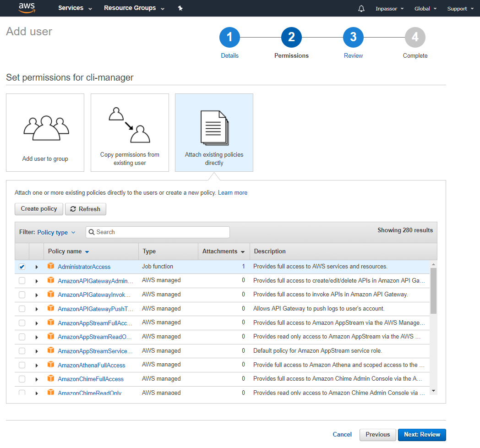Click the search magnifier icon
This screenshot has height=448, width=480.
(x=91, y=232)
